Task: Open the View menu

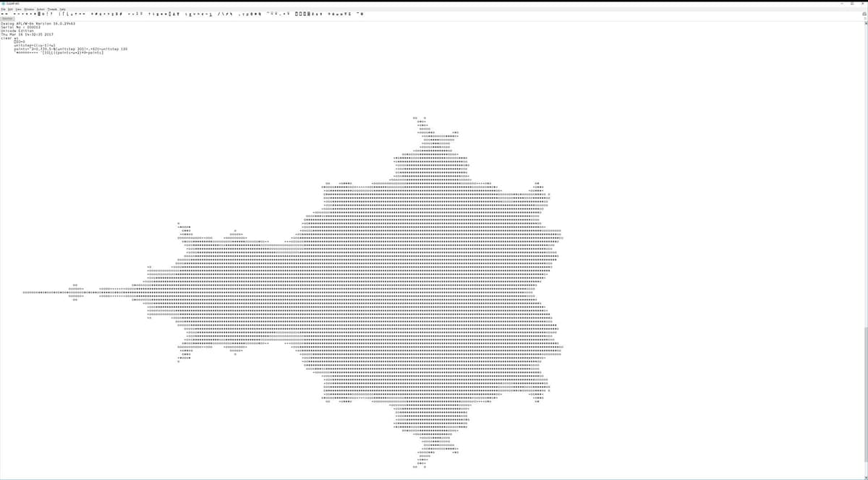Action: [x=19, y=9]
